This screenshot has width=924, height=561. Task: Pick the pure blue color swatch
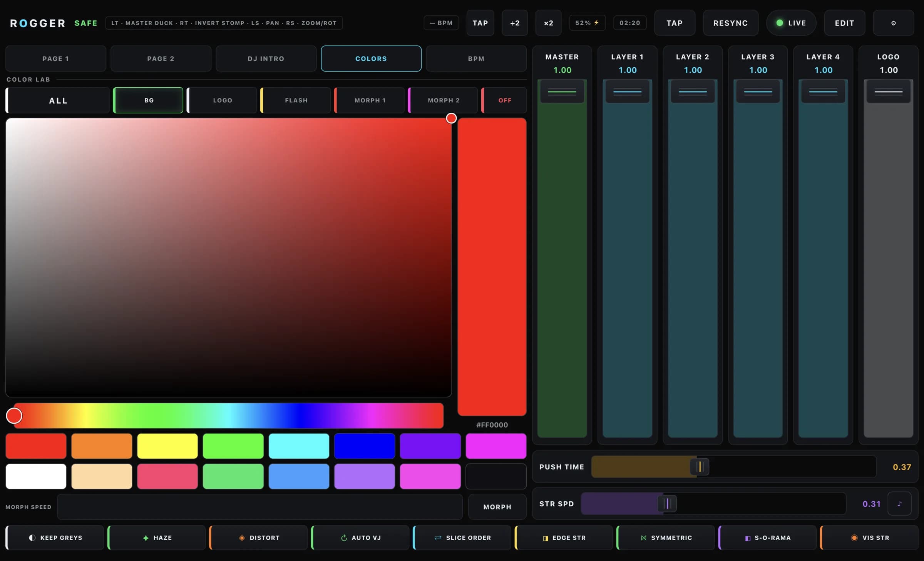365,446
